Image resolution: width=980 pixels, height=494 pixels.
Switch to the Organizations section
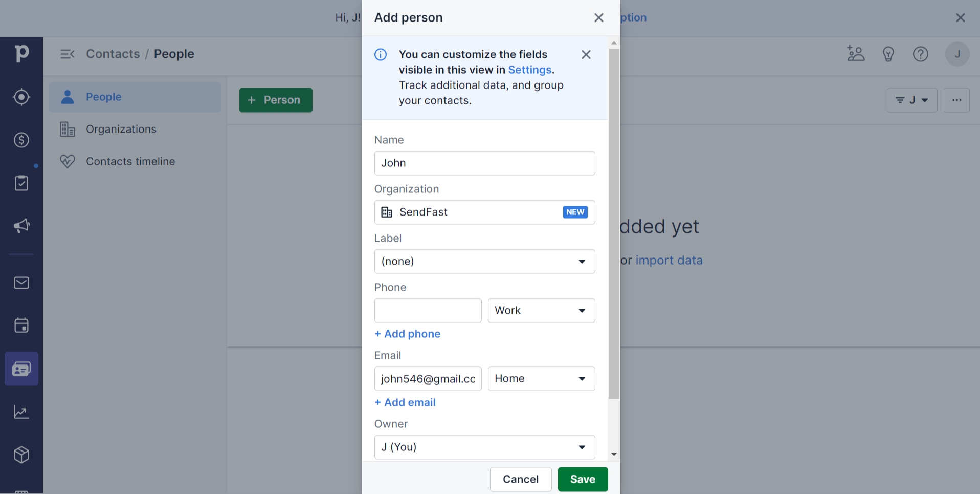tap(121, 129)
